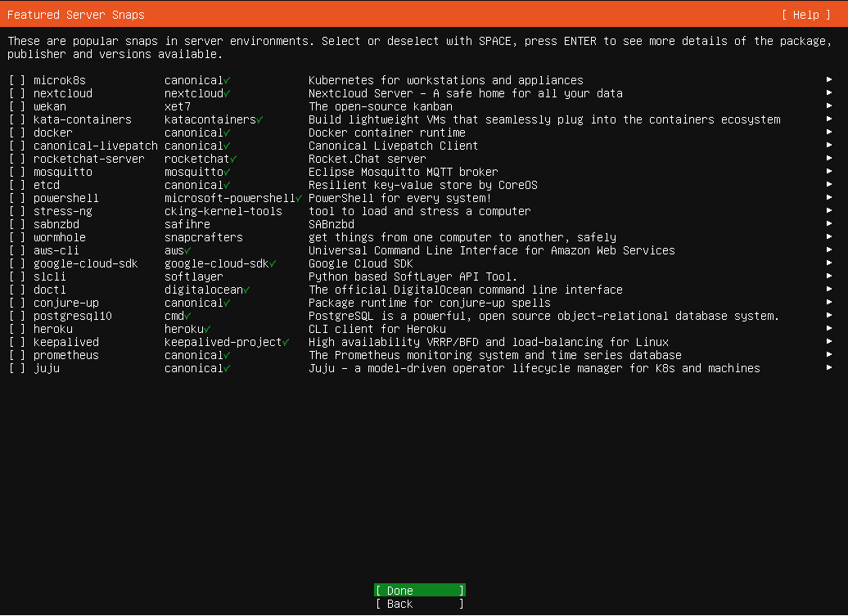Click the slcli snap name

50,277
